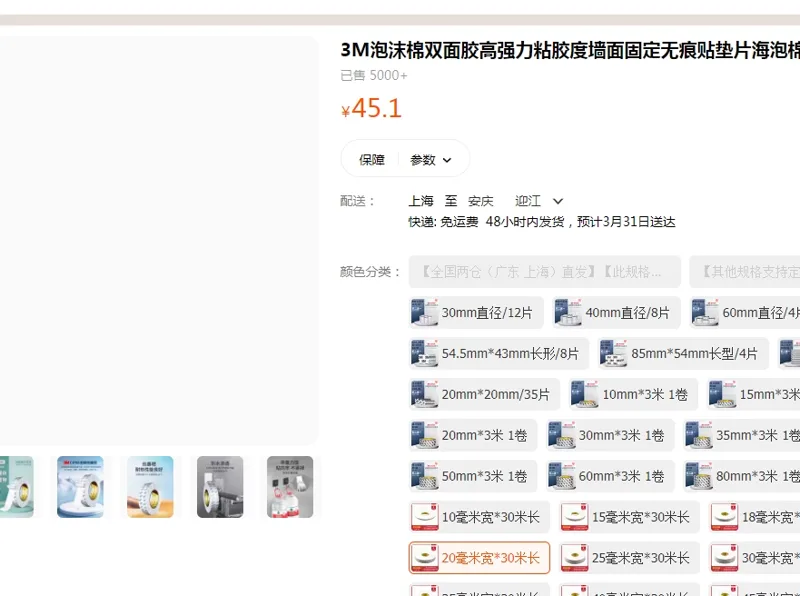Select the 18毫米宽 variant
The width and height of the screenshot is (800, 596).
click(x=755, y=517)
